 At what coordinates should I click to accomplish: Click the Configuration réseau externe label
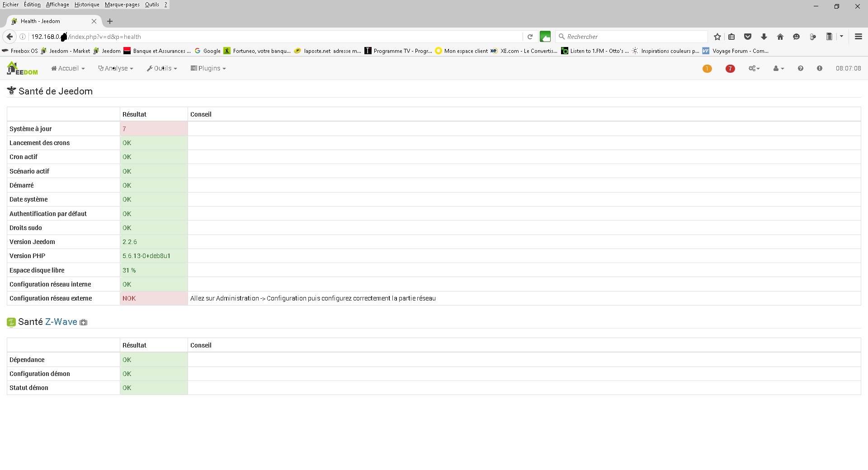tap(51, 298)
